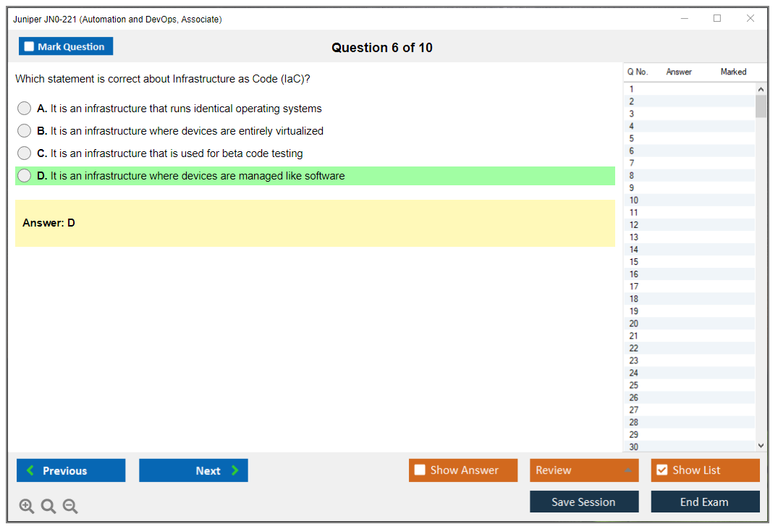
Task: Choose option C about beta code testing
Action: point(25,153)
